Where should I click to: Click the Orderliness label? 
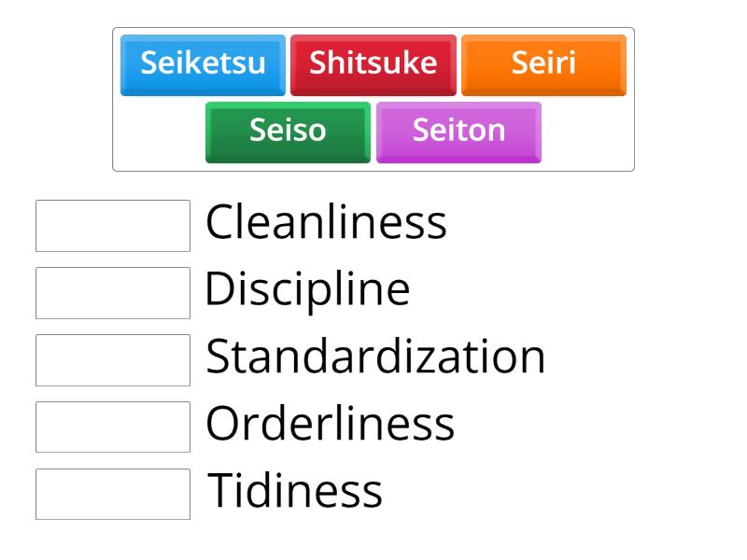point(329,425)
